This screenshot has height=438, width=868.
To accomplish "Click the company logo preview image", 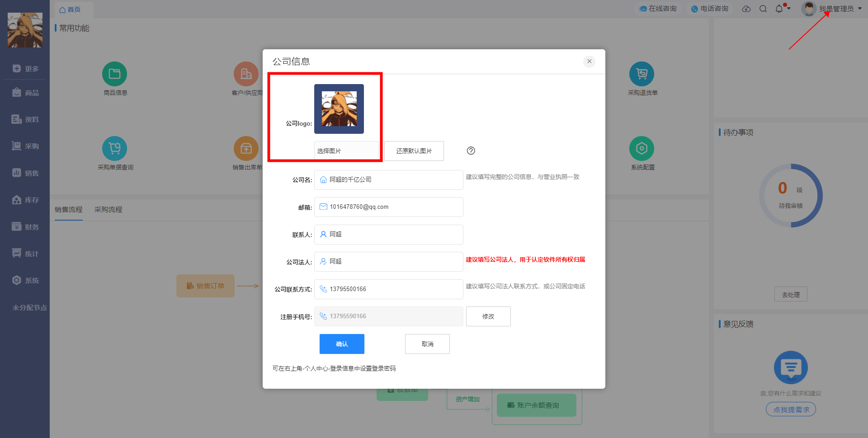I will (339, 109).
